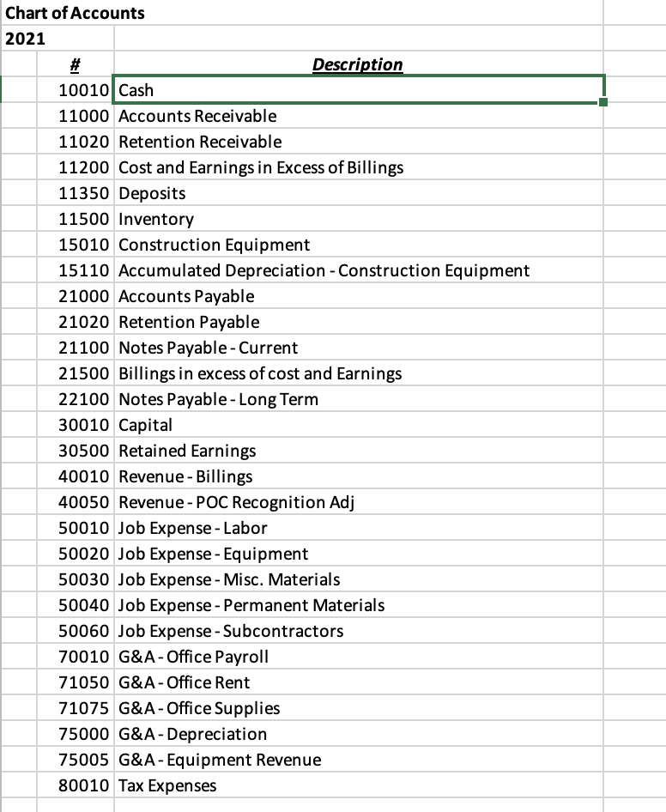
Task: Click account number 21020
Action: (75, 322)
